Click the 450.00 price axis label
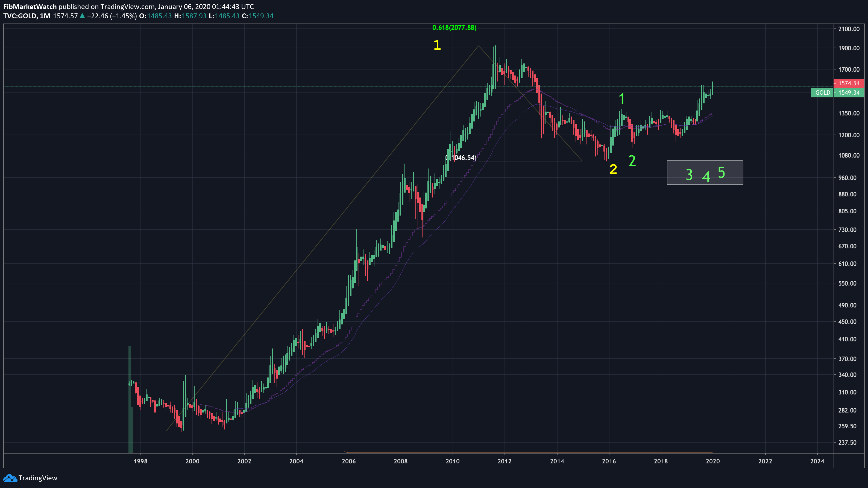This screenshot has height=488, width=868. (847, 322)
